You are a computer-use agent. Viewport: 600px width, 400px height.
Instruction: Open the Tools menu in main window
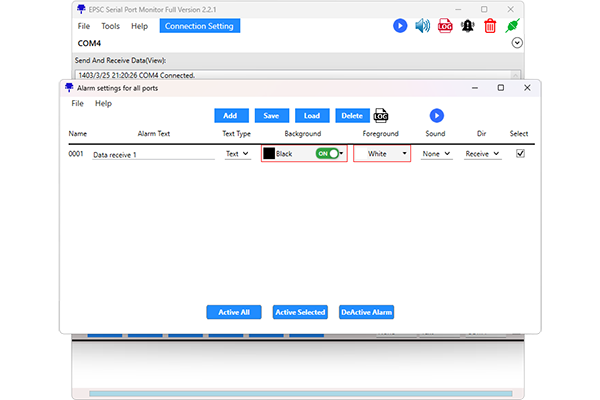(x=110, y=26)
